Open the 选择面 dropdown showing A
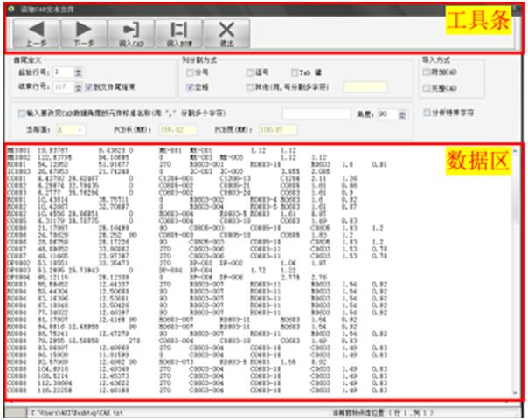The image size is (528, 420). [71, 130]
